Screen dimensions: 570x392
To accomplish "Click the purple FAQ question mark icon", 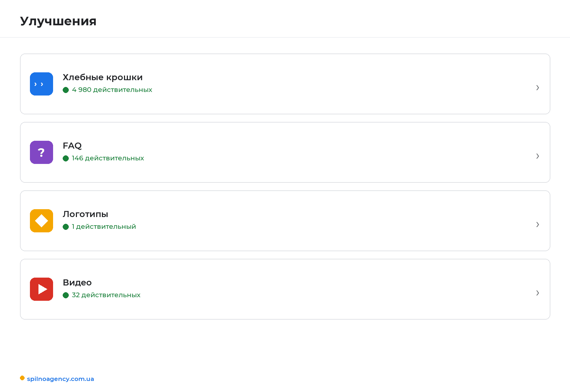I will coord(41,153).
